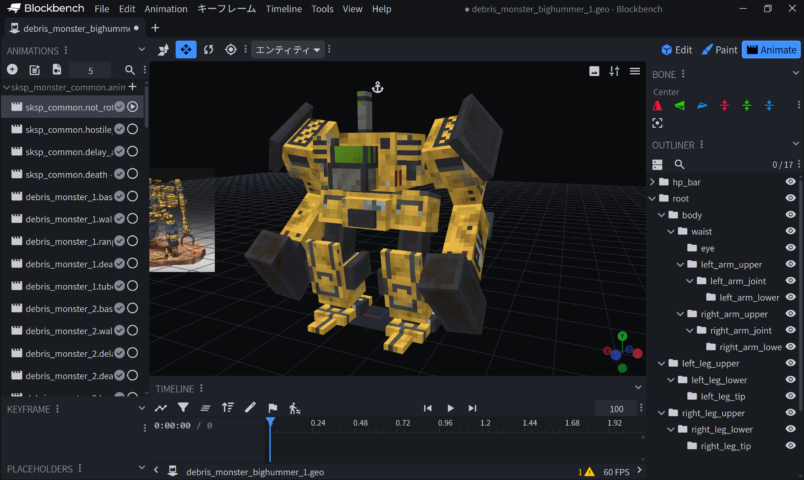
Task: Click the add animation plus icon
Action: 12,70
